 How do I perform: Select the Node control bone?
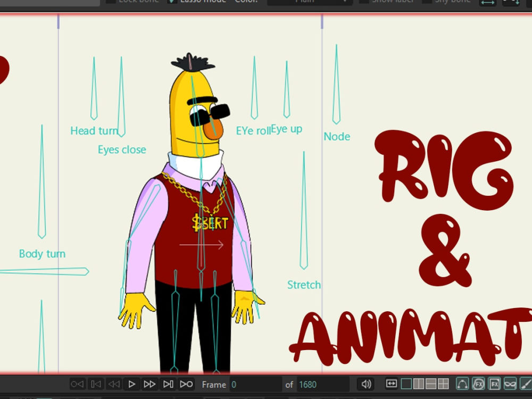coord(336,85)
